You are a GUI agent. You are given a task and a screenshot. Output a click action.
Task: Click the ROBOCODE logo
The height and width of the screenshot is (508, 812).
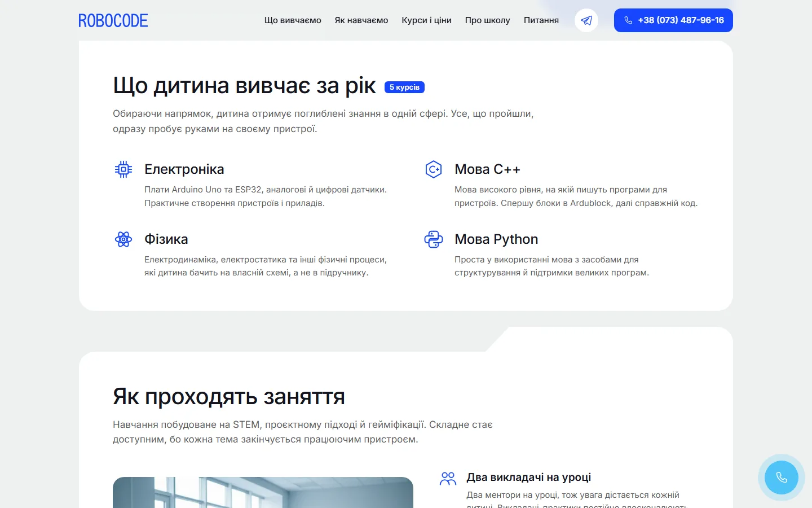[x=113, y=20]
